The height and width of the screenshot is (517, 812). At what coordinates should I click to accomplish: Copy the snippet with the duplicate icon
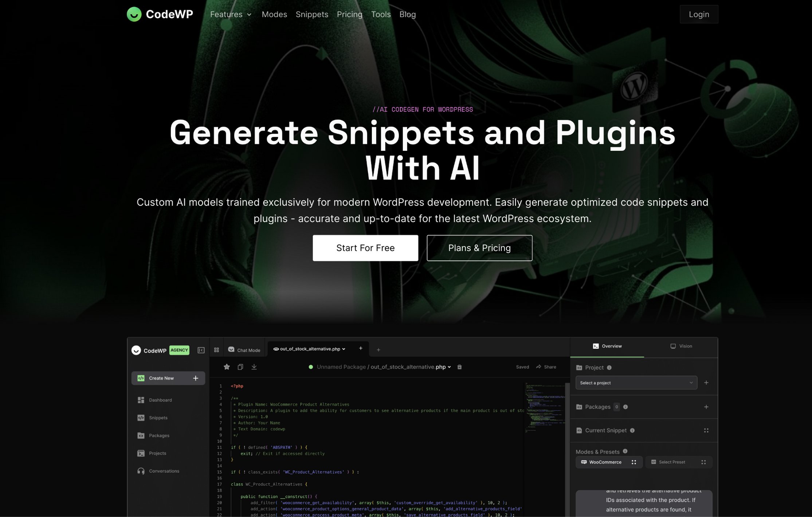pyautogui.click(x=240, y=367)
